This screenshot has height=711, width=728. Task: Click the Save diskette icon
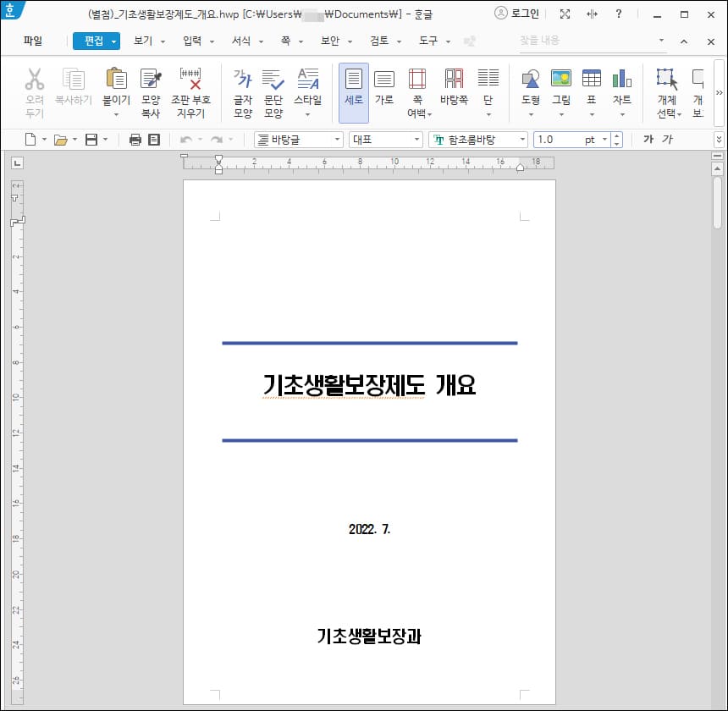pos(91,139)
